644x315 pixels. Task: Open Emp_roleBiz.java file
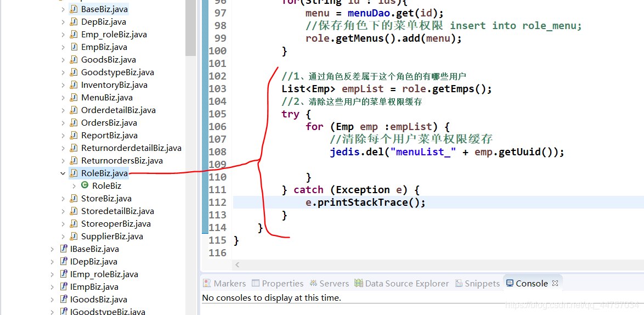click(114, 35)
